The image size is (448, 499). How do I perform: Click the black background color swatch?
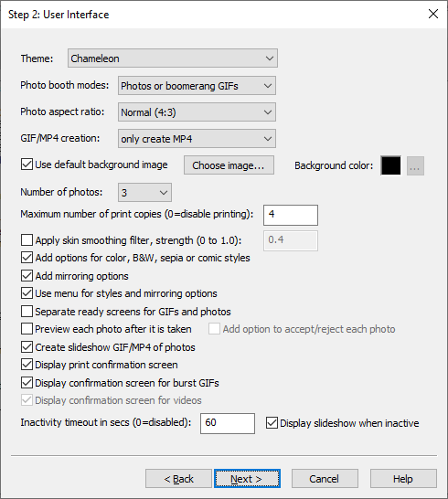pyautogui.click(x=390, y=165)
